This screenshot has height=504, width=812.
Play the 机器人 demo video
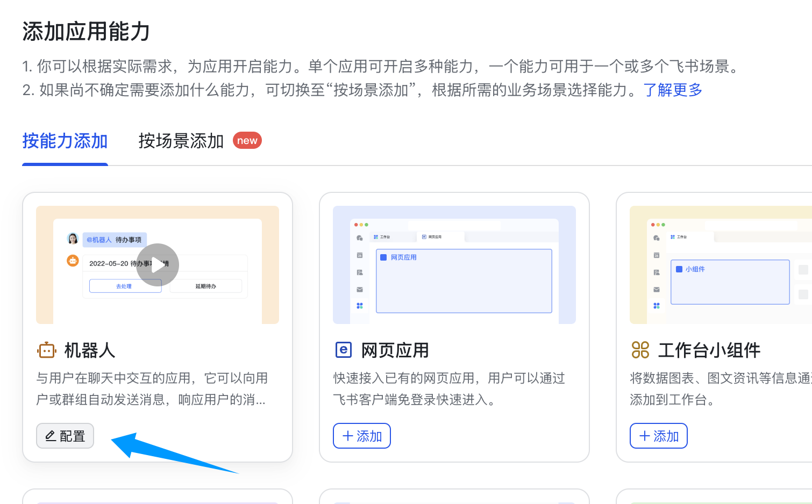pyautogui.click(x=158, y=264)
